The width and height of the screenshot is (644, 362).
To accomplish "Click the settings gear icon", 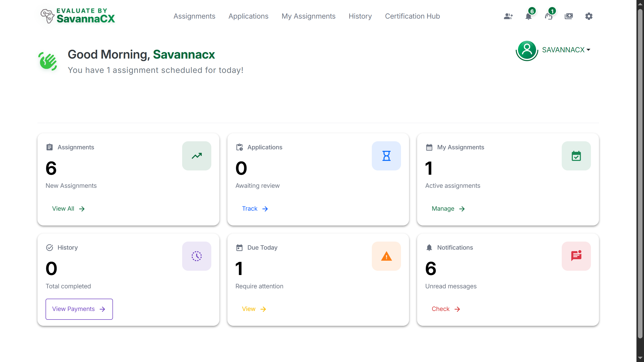I will point(589,16).
